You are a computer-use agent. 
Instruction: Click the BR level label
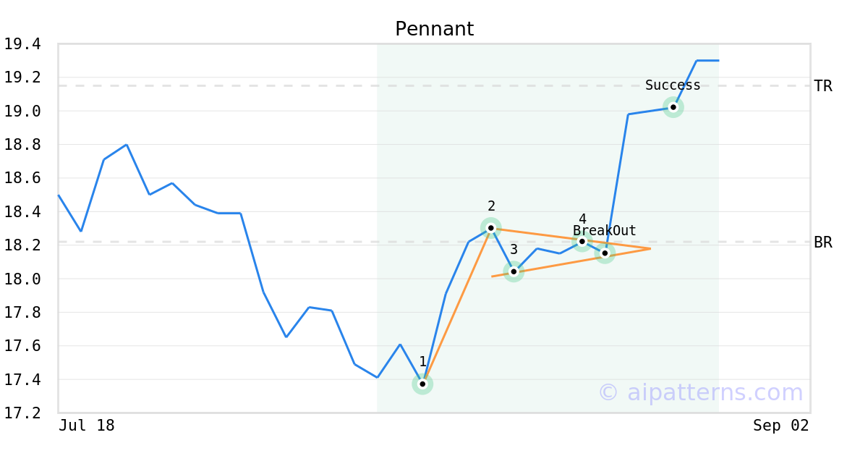point(823,242)
